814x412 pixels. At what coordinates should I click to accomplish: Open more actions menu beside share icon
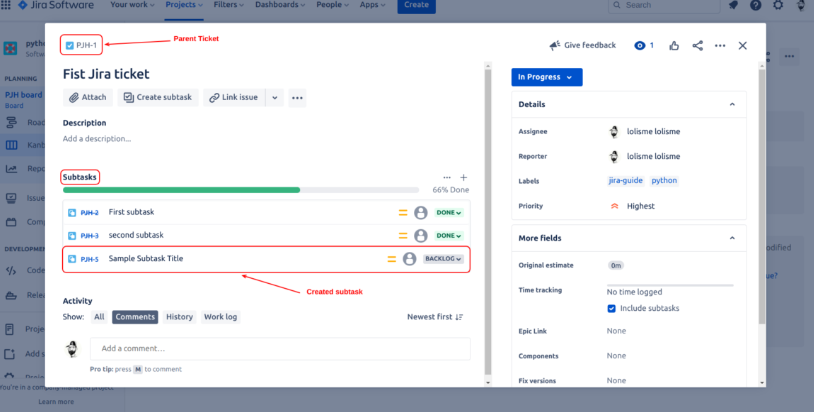tap(720, 46)
